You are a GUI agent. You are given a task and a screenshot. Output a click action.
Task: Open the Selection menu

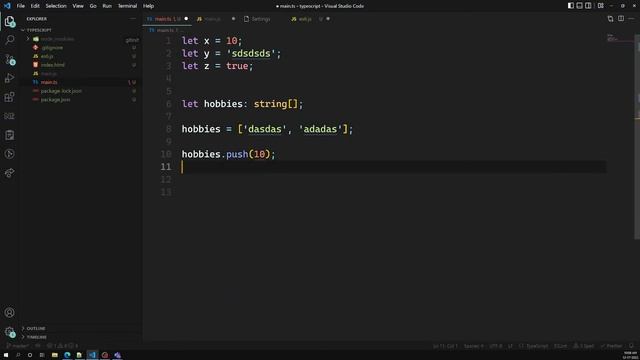point(56,6)
